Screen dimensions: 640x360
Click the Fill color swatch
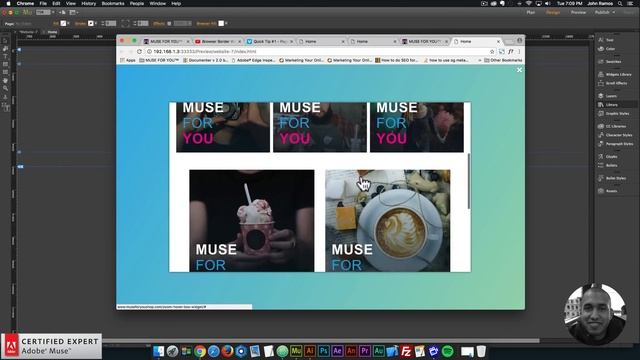coord(63,24)
